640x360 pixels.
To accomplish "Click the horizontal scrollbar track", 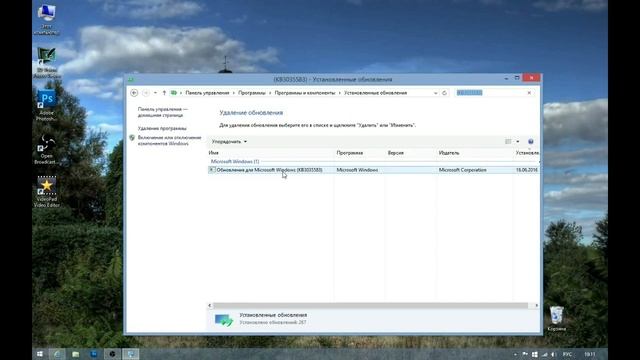I will click(370, 305).
